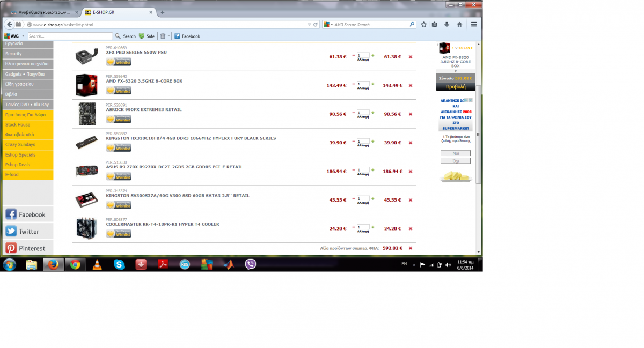Clear whole basket via X beside 592.02 € total
Image resolution: width=644 pixels, height=348 pixels.
point(411,248)
